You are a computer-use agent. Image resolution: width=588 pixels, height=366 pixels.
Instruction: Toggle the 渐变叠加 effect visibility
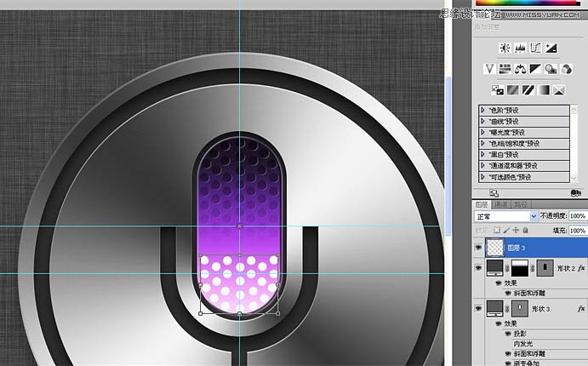508,363
